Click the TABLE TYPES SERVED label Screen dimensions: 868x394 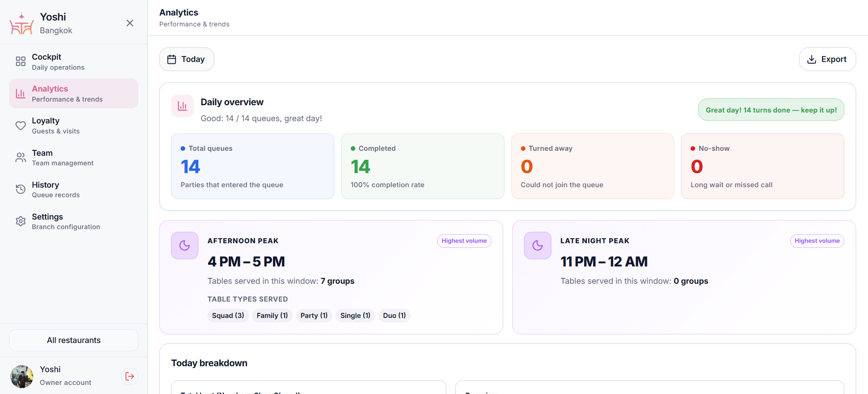(247, 299)
